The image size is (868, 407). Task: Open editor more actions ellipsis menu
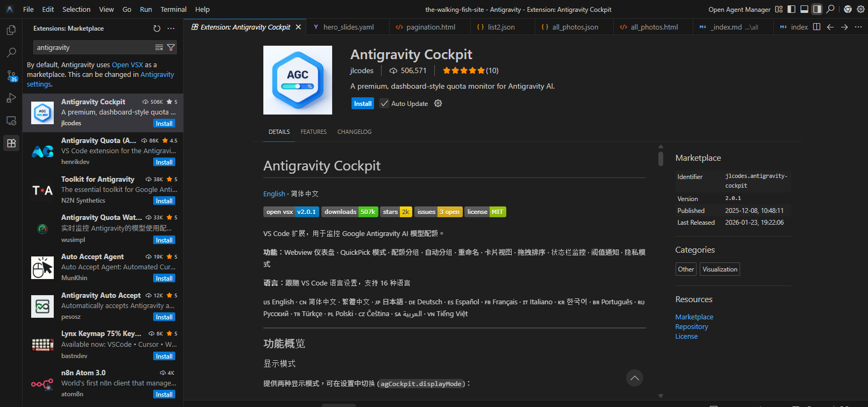(x=858, y=27)
